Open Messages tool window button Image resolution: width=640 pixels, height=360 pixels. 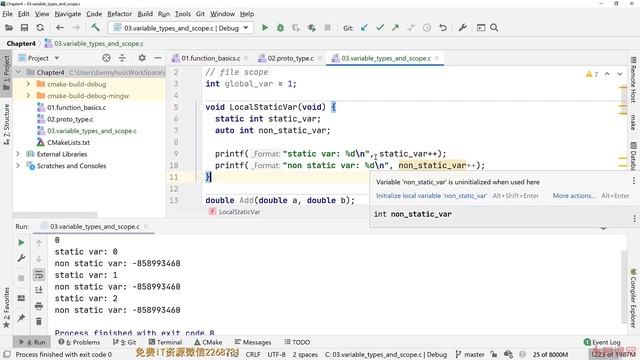[x=253, y=342]
